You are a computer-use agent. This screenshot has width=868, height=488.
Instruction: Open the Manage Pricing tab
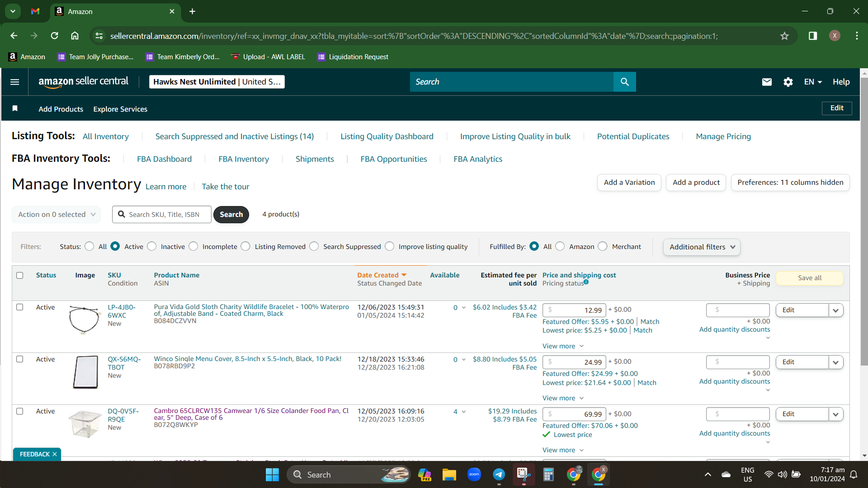pyautogui.click(x=723, y=136)
